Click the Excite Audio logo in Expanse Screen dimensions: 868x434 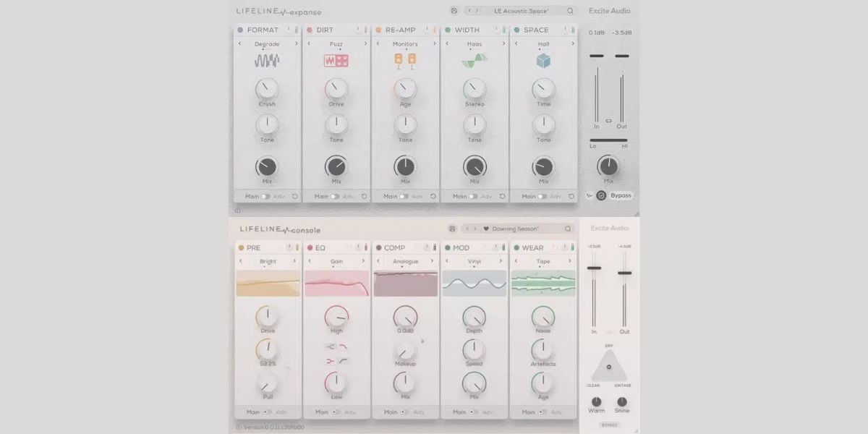[x=610, y=11]
